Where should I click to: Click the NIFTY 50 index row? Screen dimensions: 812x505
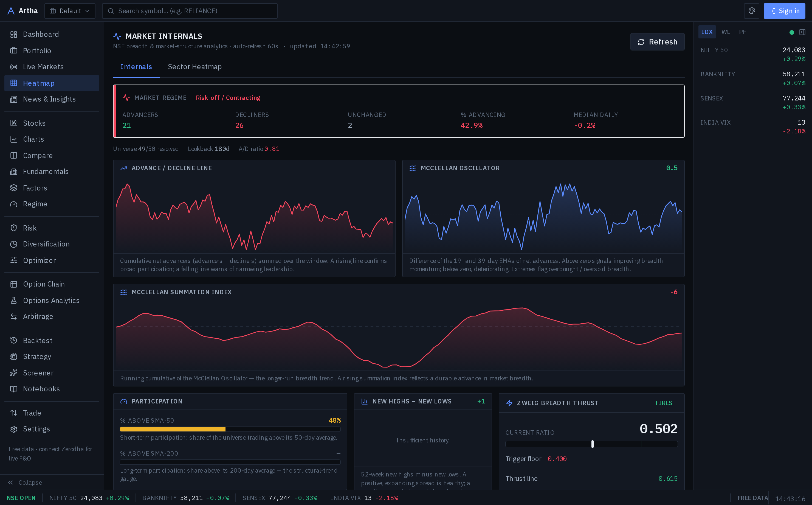pos(753,54)
